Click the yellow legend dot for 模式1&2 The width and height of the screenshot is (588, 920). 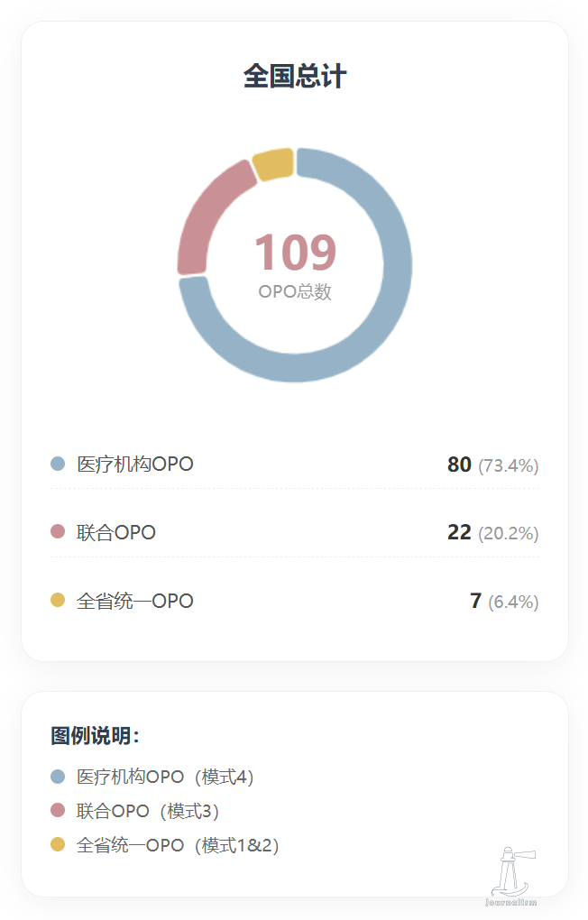click(x=58, y=845)
